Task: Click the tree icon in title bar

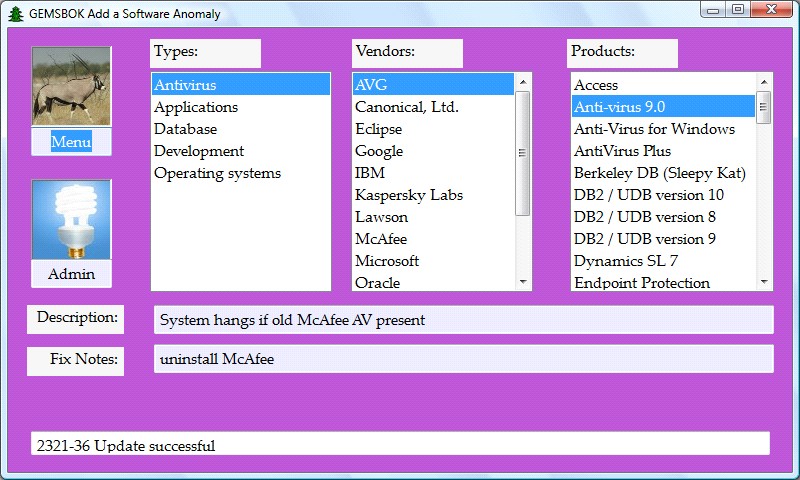Action: [16, 14]
